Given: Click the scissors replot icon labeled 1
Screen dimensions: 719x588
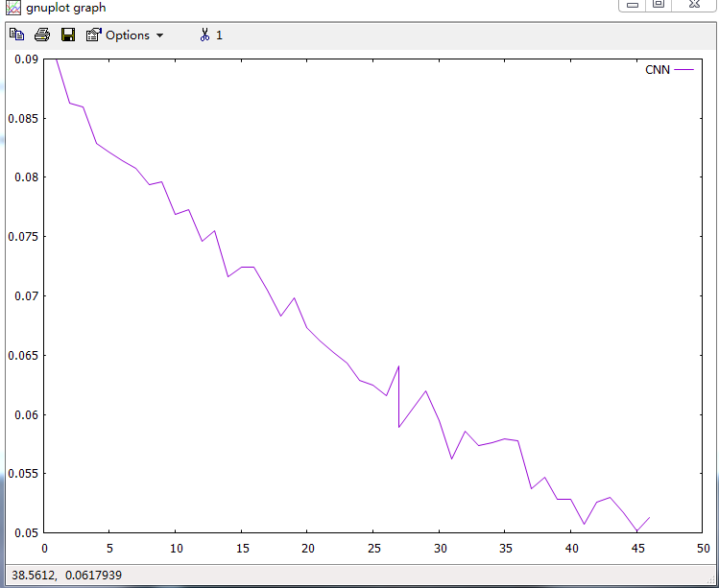Looking at the screenshot, I should [x=211, y=35].
